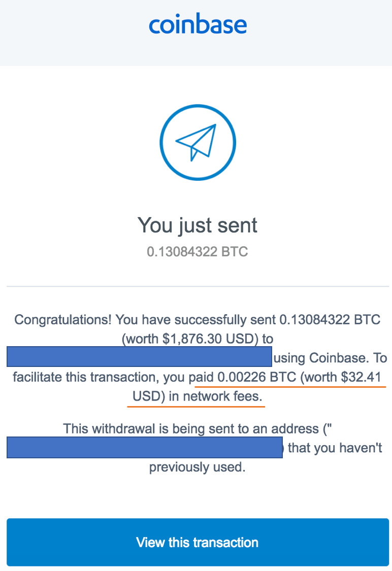Click the Coinbase logo in the header
Viewport: 392px width, 571px height.
[x=198, y=25]
